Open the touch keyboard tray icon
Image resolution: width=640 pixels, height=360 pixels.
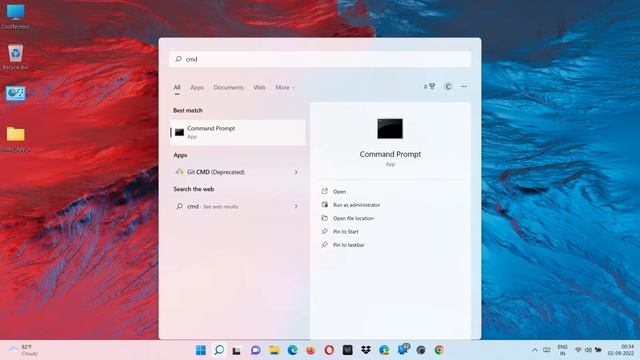(547, 350)
